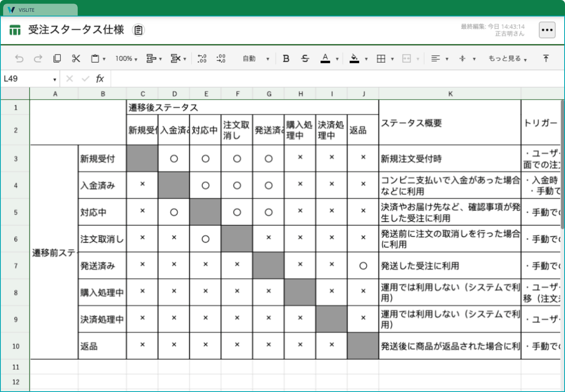Click the horizontal text align icon
Viewport: 565px width, 392px height.
tap(436, 59)
